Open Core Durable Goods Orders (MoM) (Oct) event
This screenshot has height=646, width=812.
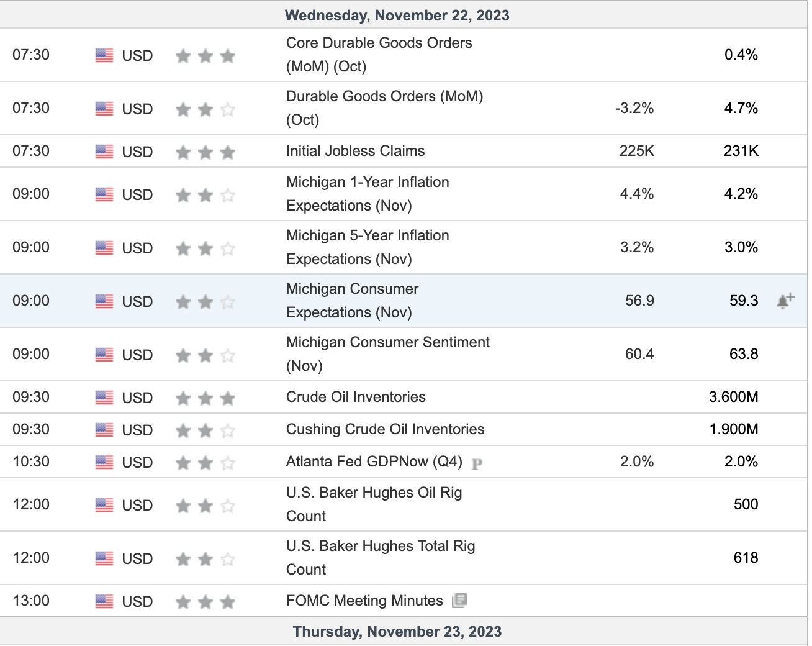pyautogui.click(x=379, y=55)
